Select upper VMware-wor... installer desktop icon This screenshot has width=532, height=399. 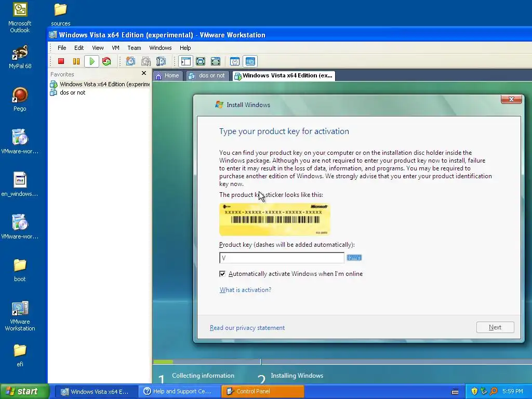20,141
